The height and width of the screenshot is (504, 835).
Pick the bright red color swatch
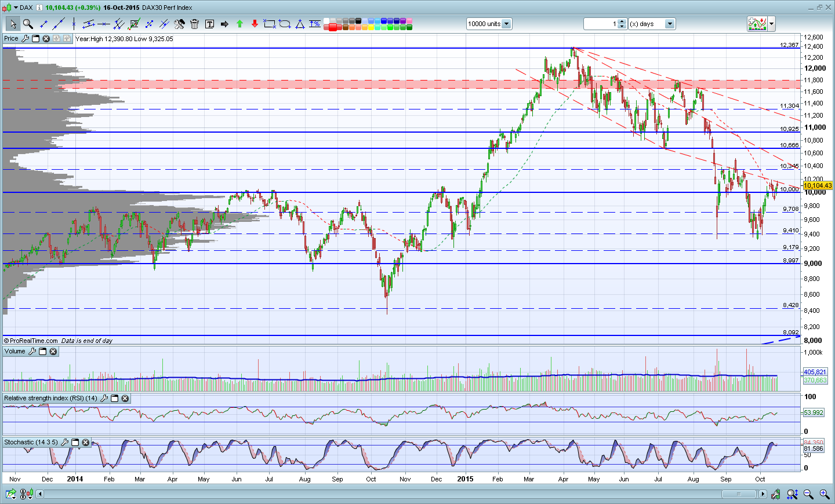pyautogui.click(x=333, y=27)
